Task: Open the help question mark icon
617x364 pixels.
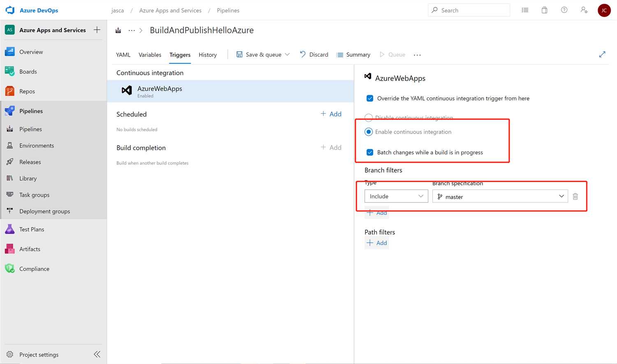Action: (564, 10)
